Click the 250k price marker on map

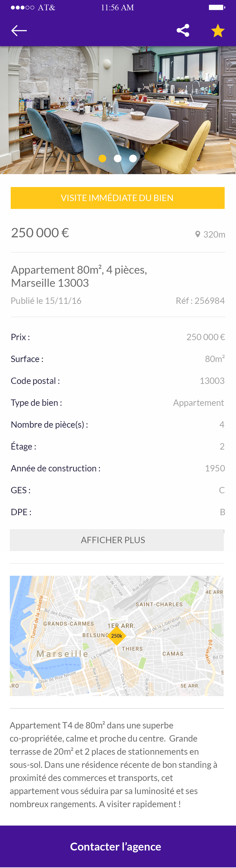[116, 636]
